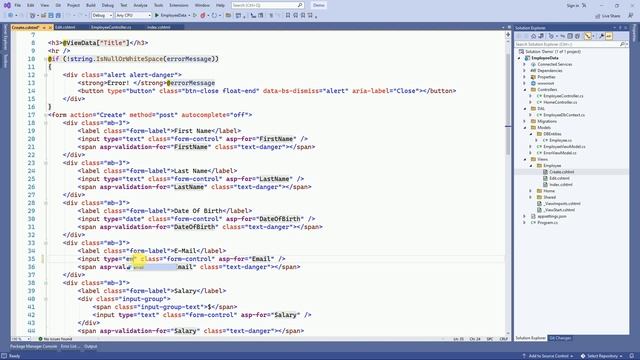This screenshot has height=360, width=640.
Task: Close the Create.cshtml tab with X
Action: click(50, 27)
